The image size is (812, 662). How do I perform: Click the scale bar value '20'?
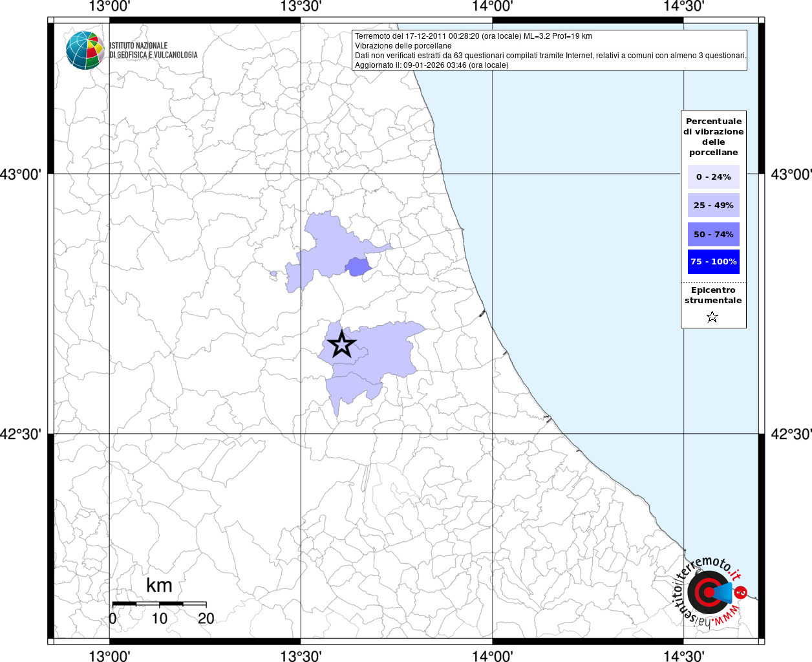206,618
